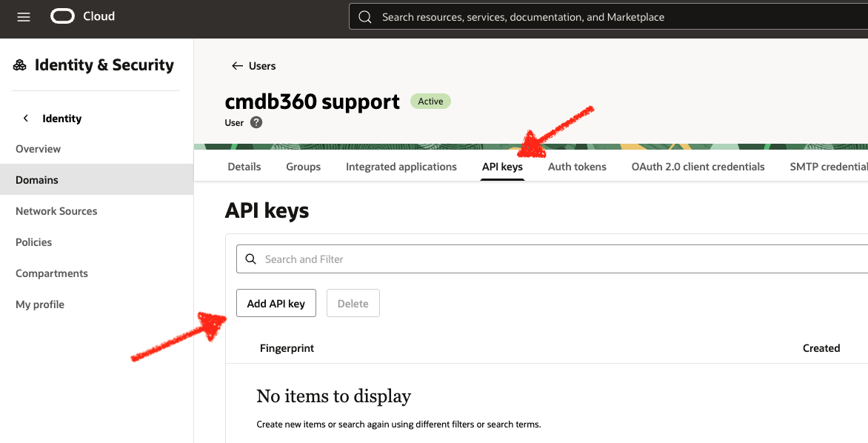Click the API keys section heading
The width and height of the screenshot is (868, 443).
[267, 211]
